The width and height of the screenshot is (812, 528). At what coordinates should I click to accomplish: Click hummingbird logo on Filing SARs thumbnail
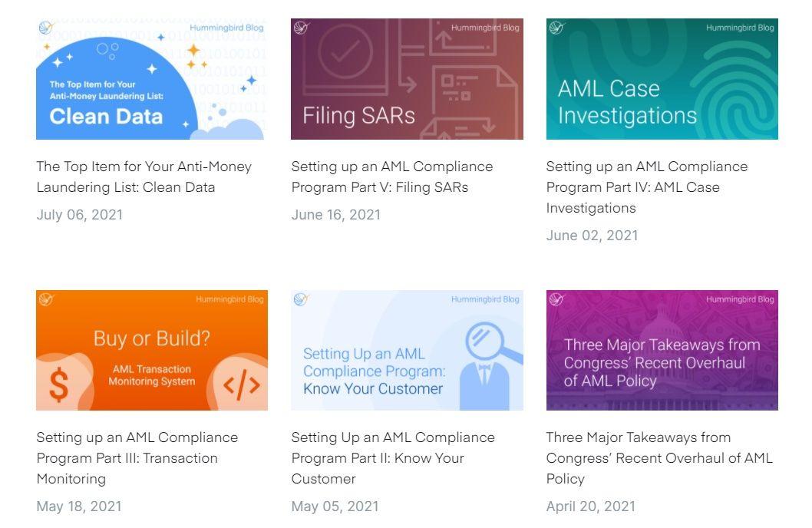coord(301,28)
